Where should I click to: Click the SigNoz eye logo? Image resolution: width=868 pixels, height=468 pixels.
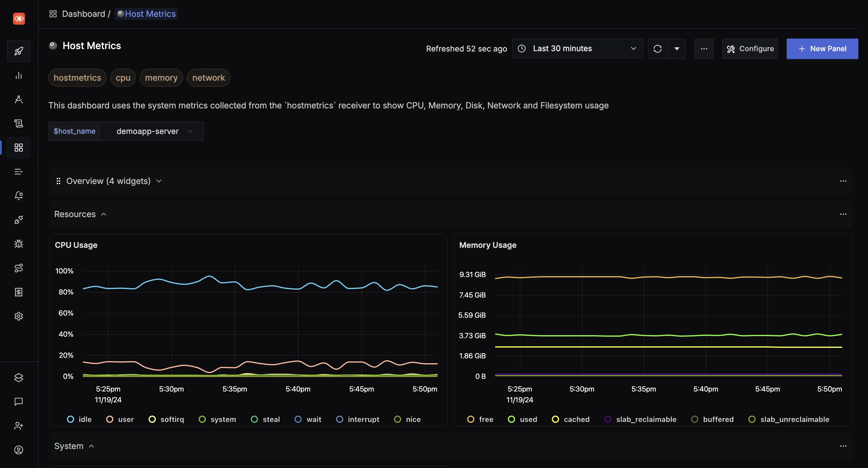(19, 18)
